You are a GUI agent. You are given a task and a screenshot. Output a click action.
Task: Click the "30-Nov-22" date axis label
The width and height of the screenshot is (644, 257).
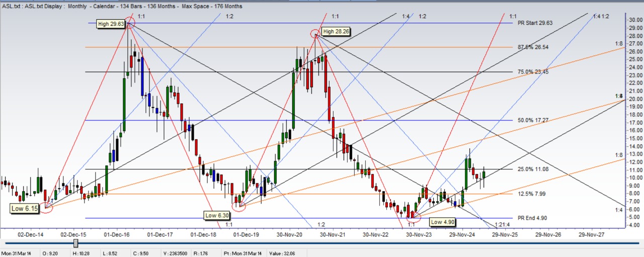[375, 234]
